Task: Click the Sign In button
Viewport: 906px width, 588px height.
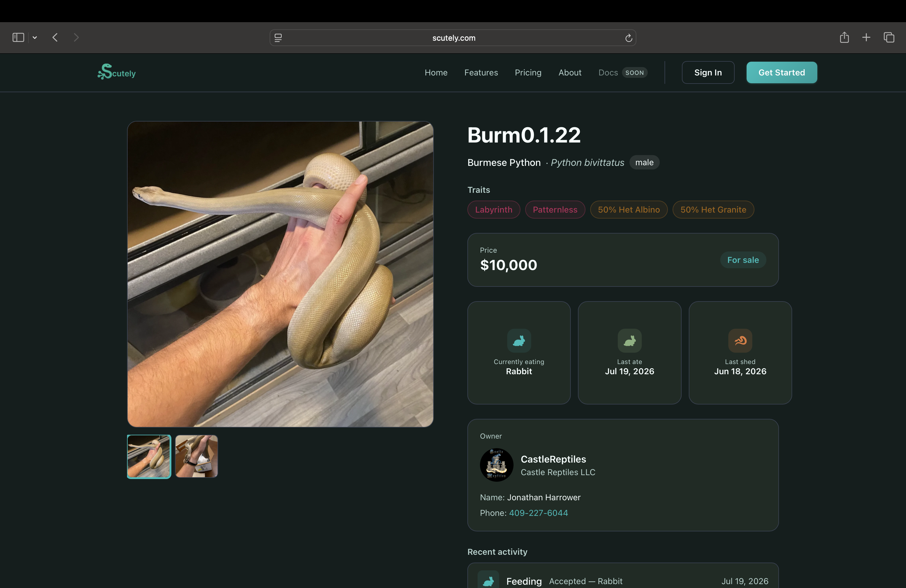Action: click(708, 72)
